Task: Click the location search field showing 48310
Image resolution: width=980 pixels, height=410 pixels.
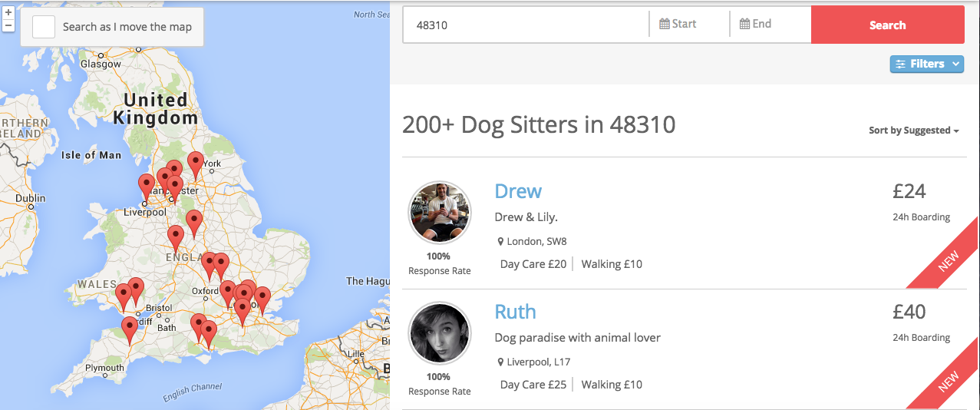Action: tap(526, 25)
